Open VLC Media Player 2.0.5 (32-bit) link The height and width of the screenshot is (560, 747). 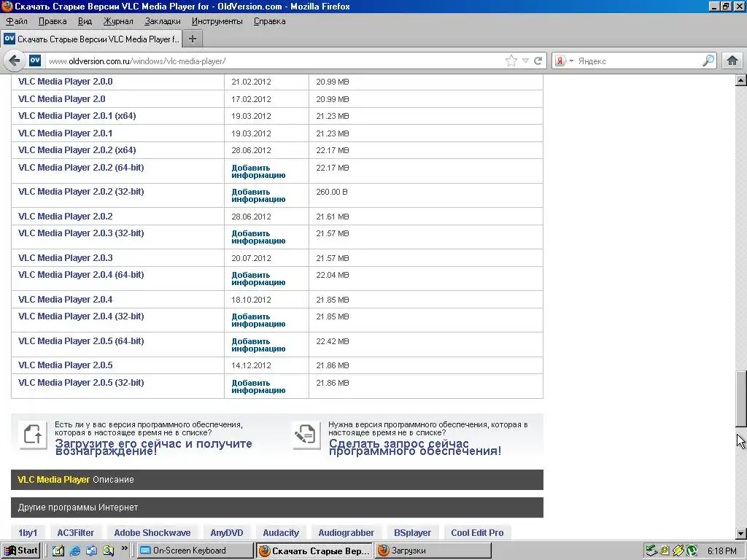point(81,382)
